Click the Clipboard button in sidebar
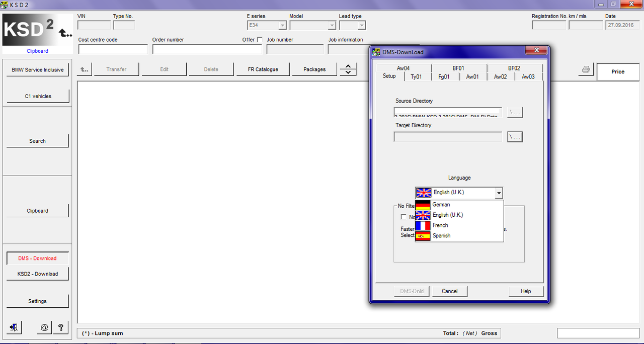The image size is (644, 344). [38, 211]
